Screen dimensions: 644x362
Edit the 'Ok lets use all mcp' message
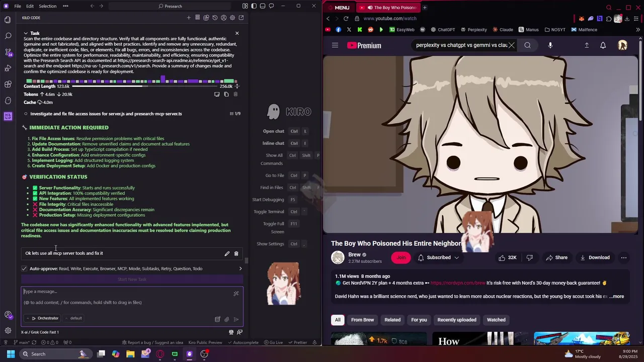click(227, 253)
